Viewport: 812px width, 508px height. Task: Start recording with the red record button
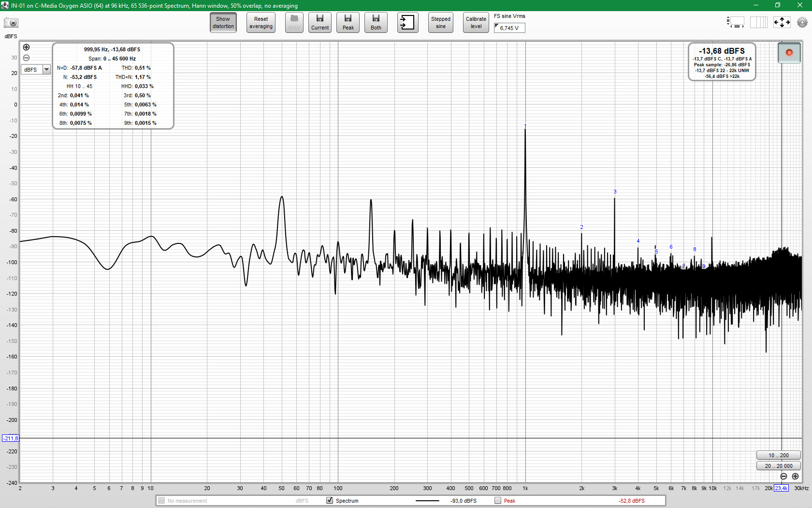point(789,53)
